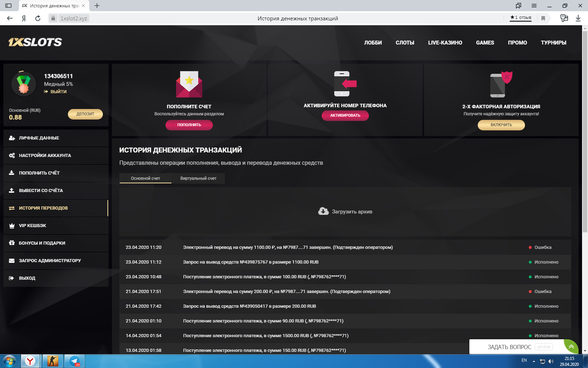
Task: Select the Основной счет tab
Action: pyautogui.click(x=145, y=178)
